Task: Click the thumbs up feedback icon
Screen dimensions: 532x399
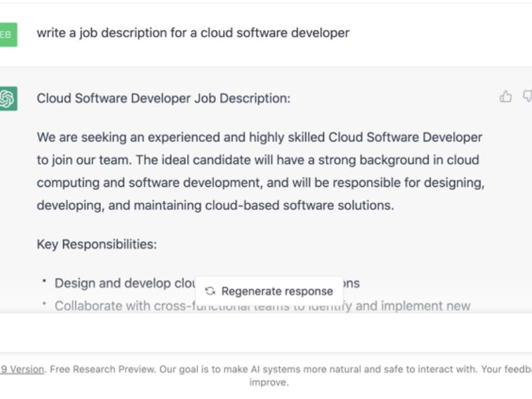Action: [x=505, y=96]
